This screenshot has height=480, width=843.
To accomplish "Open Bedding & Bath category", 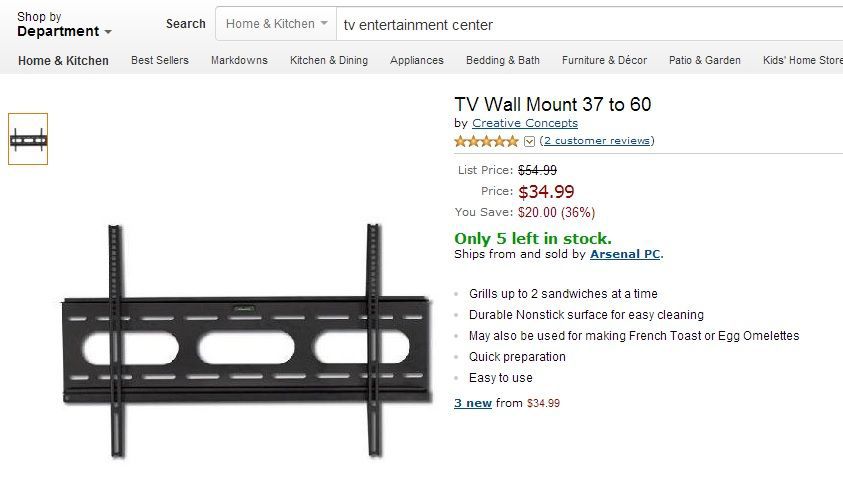I will 503,60.
